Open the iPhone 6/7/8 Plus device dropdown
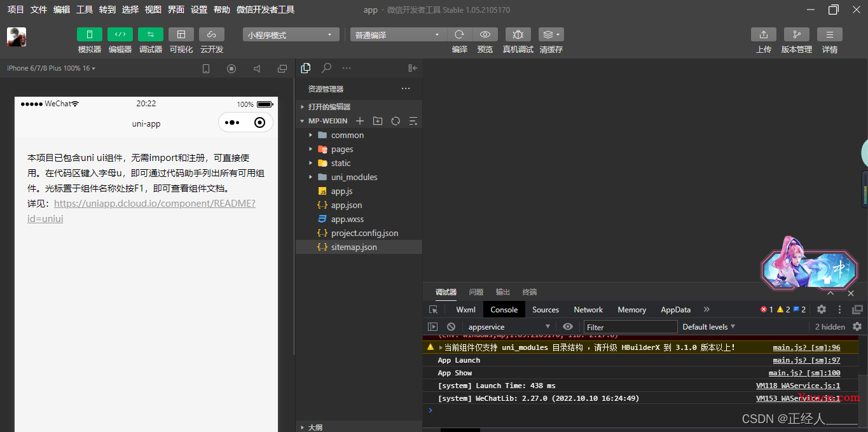This screenshot has width=868, height=432. (51, 68)
